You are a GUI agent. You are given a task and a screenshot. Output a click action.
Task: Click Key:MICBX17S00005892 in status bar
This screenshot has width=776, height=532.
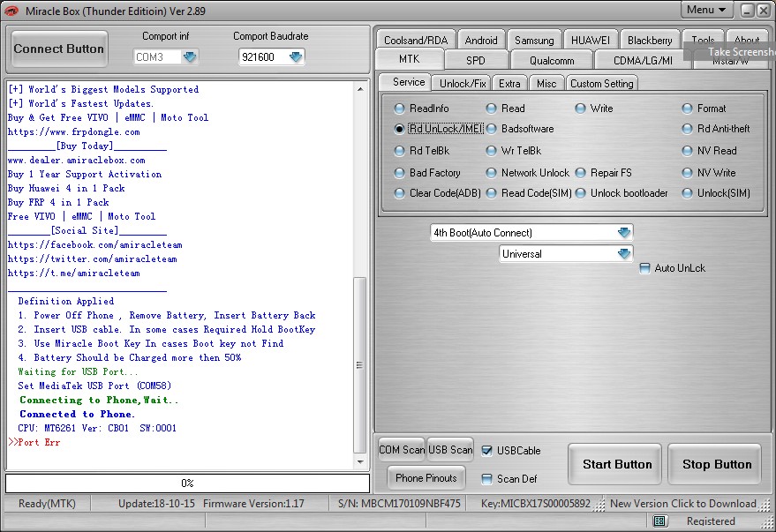click(x=536, y=503)
